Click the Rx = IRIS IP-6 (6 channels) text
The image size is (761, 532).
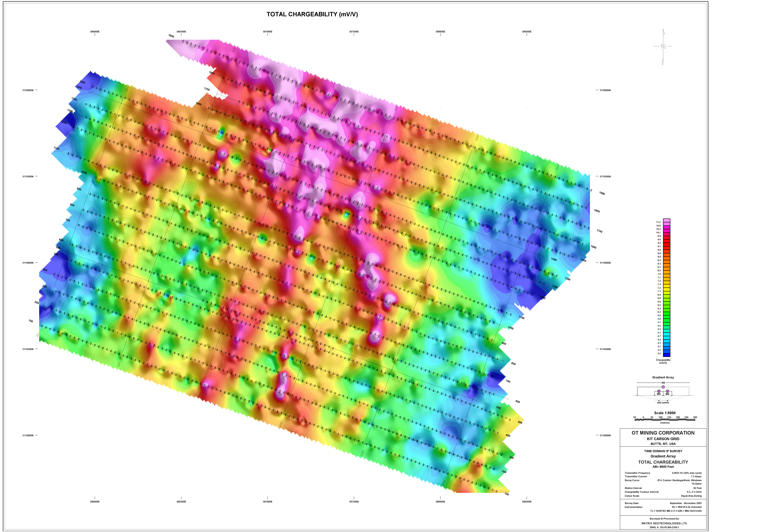point(687,507)
